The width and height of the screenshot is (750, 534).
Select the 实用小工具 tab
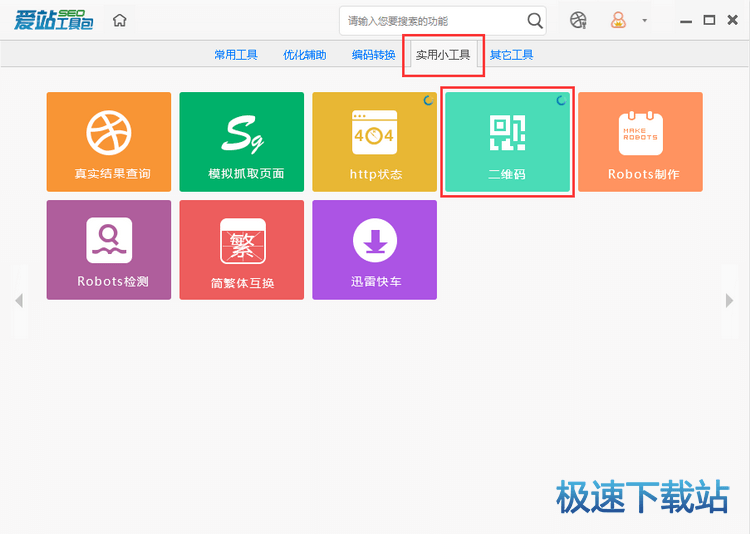tap(443, 55)
